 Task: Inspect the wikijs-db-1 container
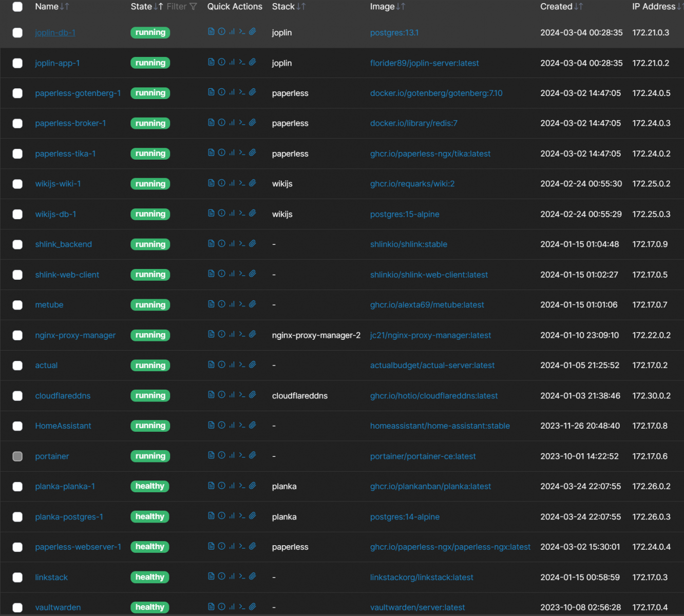click(221, 214)
